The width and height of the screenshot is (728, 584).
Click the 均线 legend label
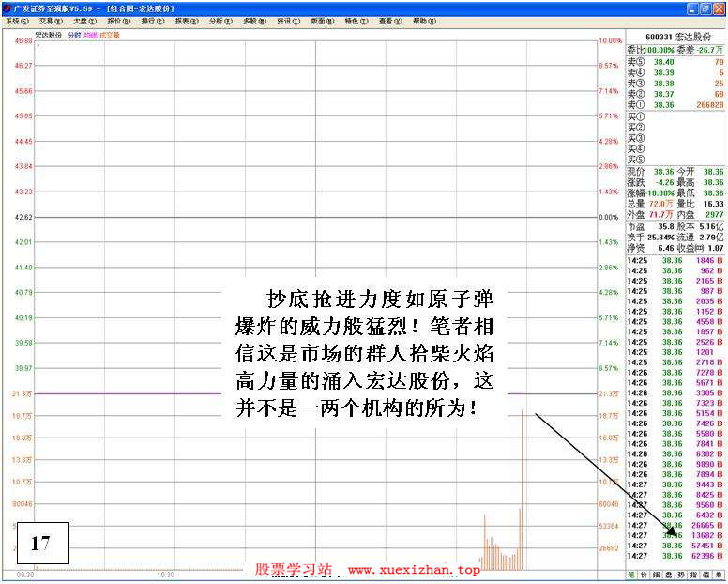click(x=91, y=35)
